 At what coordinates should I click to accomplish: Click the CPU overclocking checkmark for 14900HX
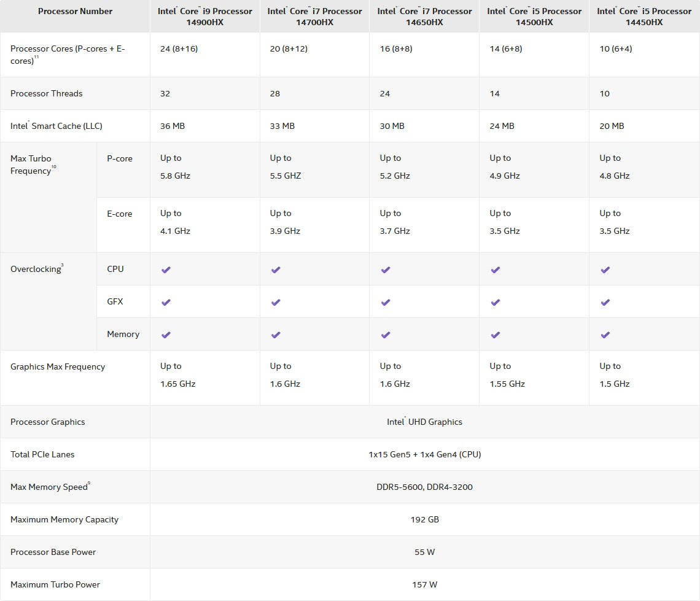[166, 269]
